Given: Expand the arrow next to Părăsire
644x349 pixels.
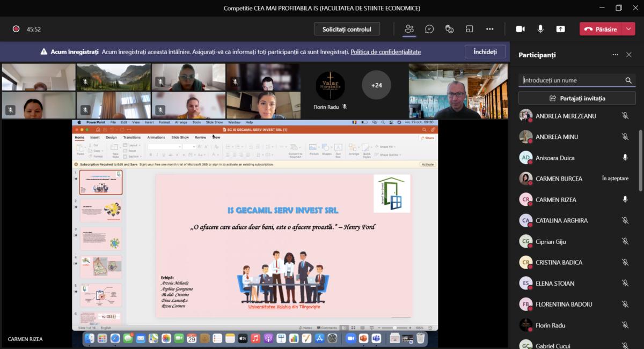Looking at the screenshot, I should (629, 29).
